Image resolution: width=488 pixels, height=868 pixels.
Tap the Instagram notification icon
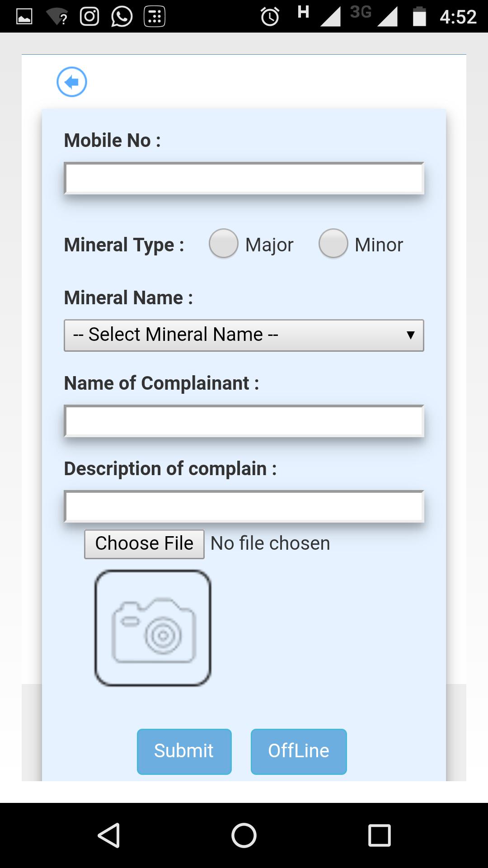point(89,17)
